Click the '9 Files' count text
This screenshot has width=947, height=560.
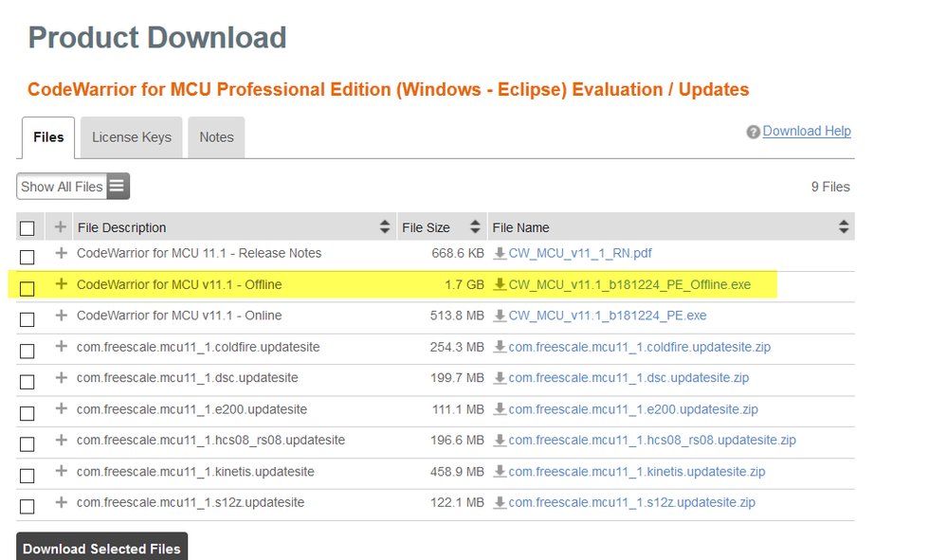coord(830,187)
